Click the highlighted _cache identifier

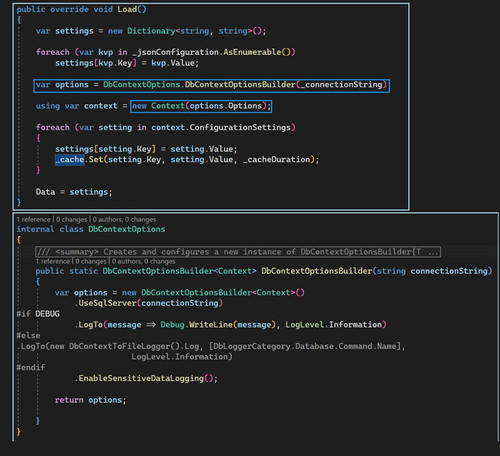(x=70, y=160)
